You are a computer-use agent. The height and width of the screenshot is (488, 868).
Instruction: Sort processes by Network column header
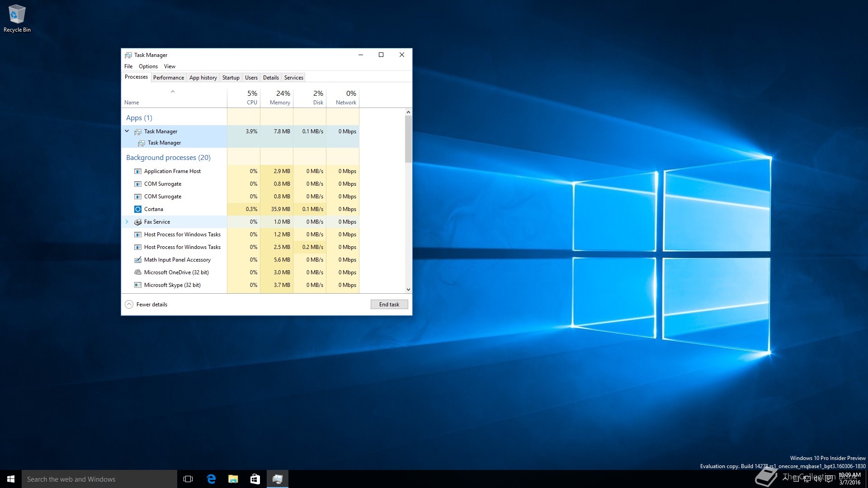point(343,98)
